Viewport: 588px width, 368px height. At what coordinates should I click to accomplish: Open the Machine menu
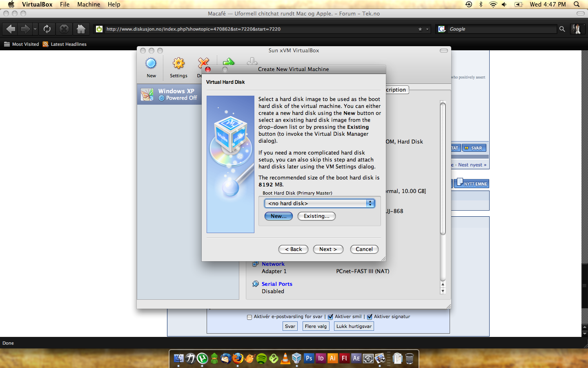(89, 4)
